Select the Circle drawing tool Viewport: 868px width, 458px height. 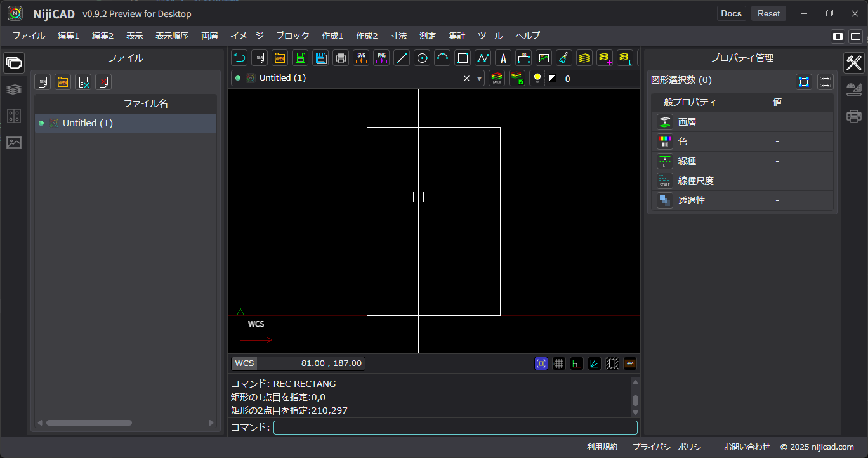pos(422,58)
